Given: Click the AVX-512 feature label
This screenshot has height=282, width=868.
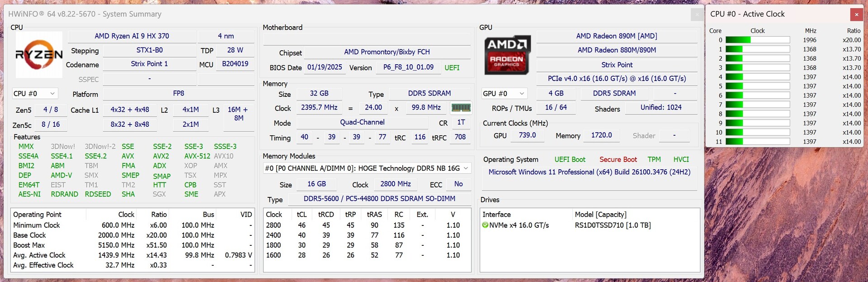Looking at the screenshot, I should point(197,156).
